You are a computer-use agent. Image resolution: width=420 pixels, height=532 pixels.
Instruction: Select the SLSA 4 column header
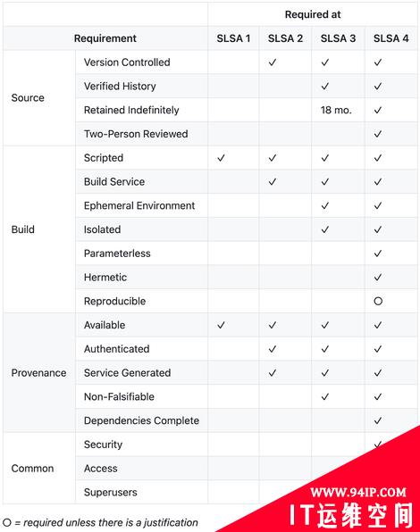pyautogui.click(x=391, y=38)
